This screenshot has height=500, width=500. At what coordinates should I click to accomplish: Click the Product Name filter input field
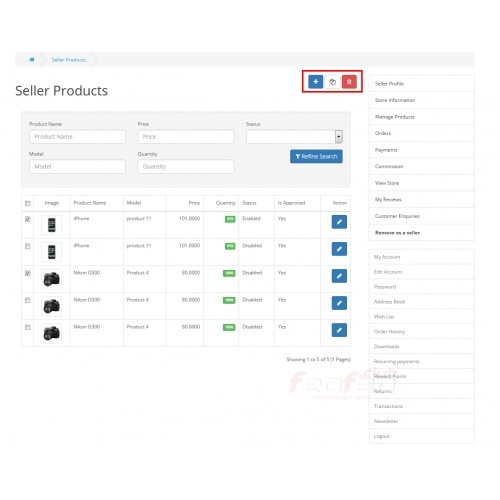coord(77,137)
